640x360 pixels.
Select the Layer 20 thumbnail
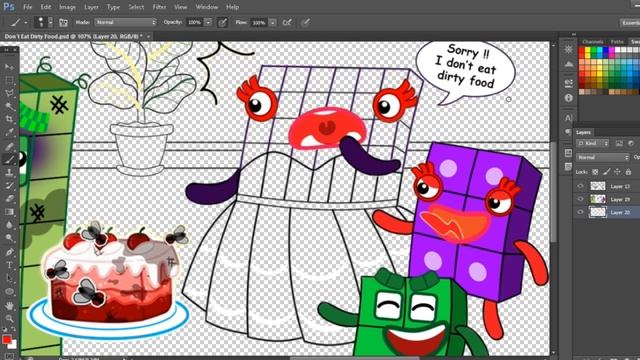tap(598, 212)
